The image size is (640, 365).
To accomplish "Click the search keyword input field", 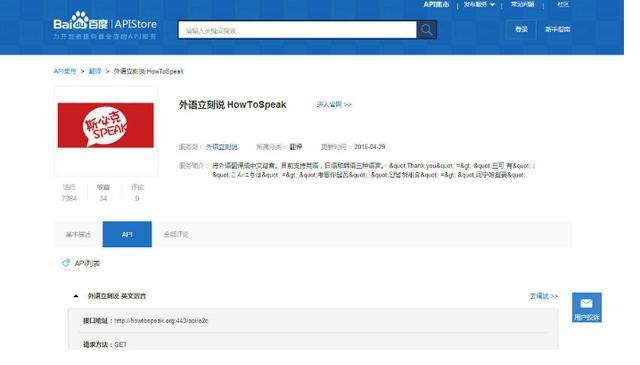I will click(297, 30).
